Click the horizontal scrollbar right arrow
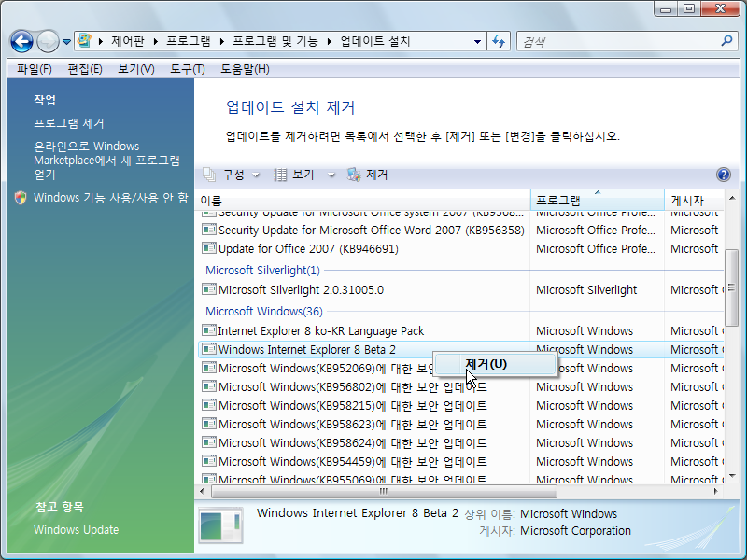This screenshot has height=560, width=747. pyautogui.click(x=715, y=491)
